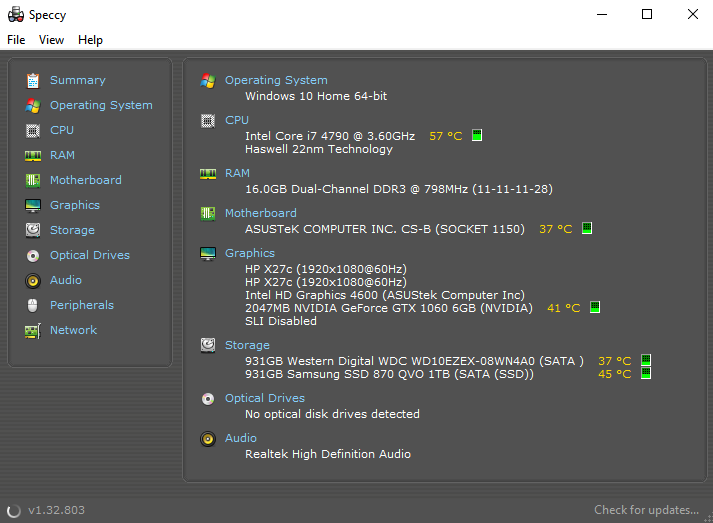The width and height of the screenshot is (713, 523).
Task: Click Check for updates link
Action: click(x=647, y=510)
